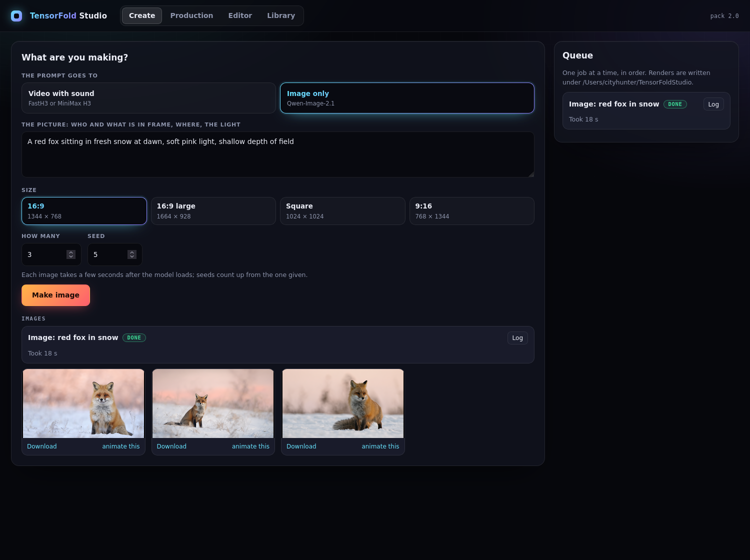The image size is (750, 560).
Task: Switch to the Create tab
Action: [142, 15]
